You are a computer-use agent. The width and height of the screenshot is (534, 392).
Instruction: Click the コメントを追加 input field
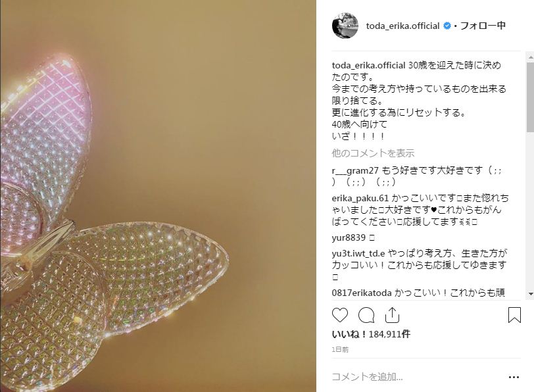417,377
